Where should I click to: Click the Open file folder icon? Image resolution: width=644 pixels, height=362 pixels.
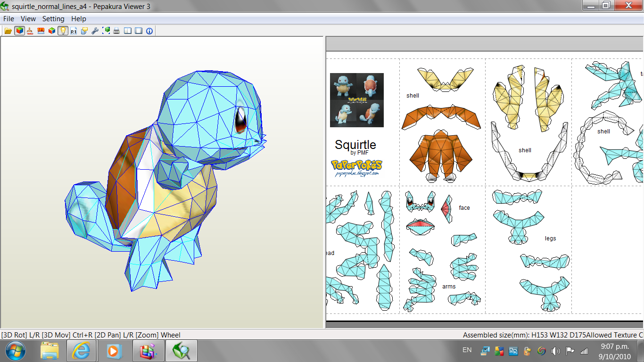8,31
